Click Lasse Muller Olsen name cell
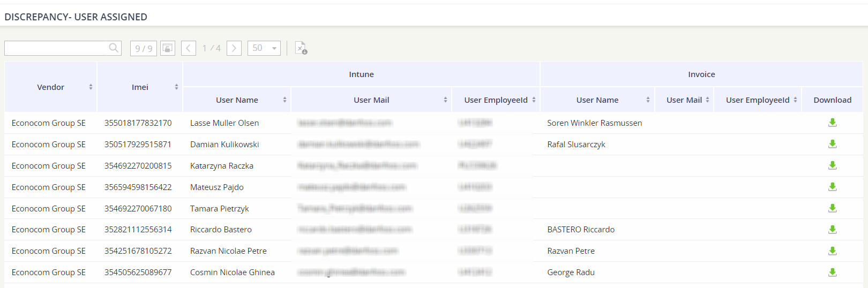The image size is (868, 288). pos(225,123)
